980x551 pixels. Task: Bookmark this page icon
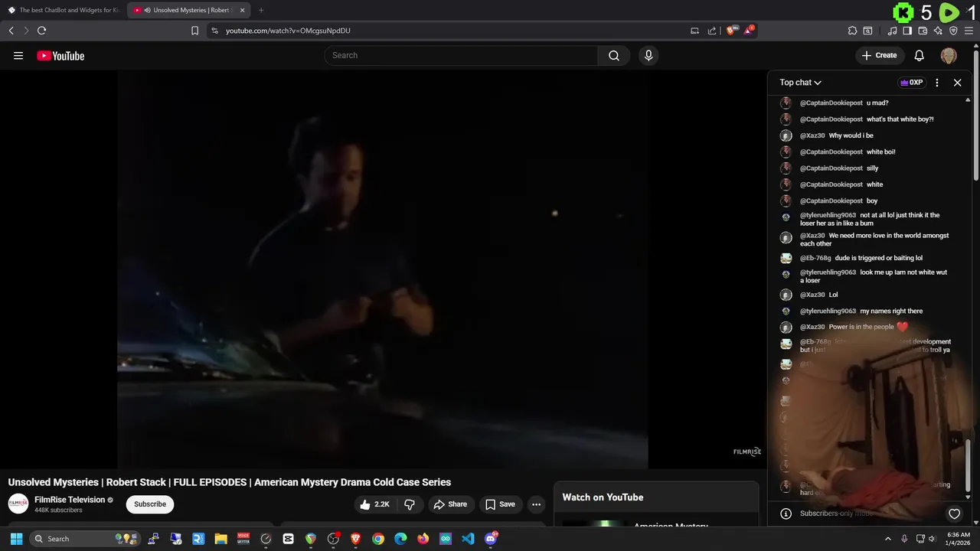click(x=194, y=31)
